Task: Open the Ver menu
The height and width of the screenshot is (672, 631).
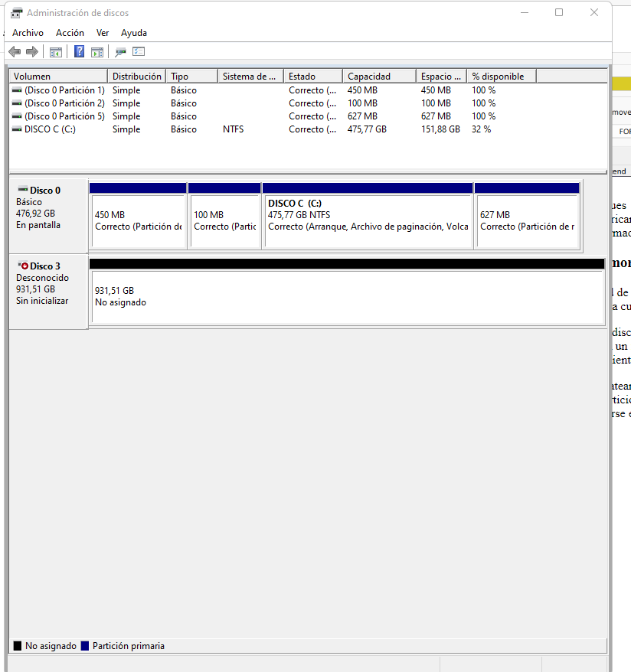Action: [x=103, y=33]
